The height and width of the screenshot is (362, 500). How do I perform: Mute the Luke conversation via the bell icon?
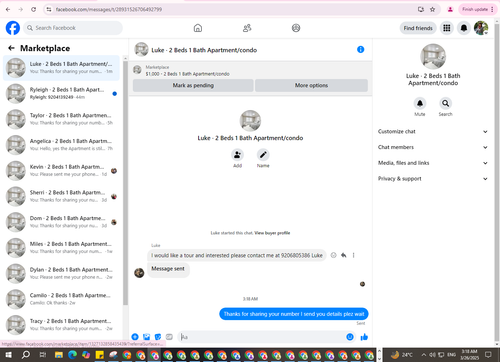coord(420,103)
